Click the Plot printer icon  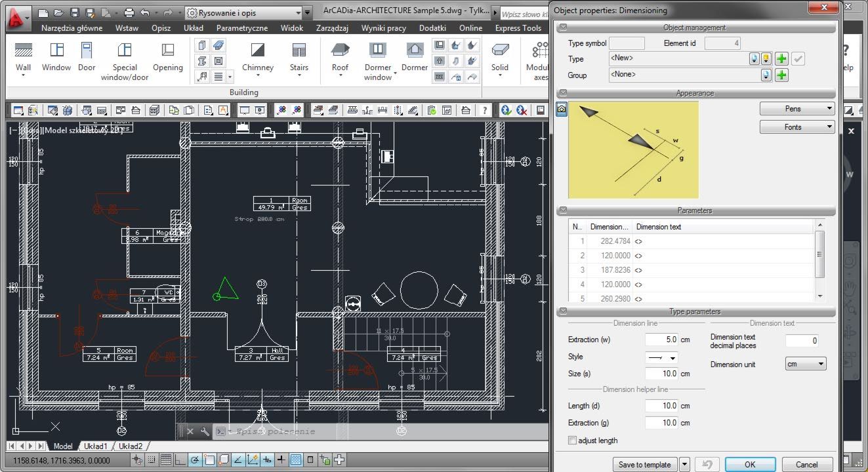point(129,12)
